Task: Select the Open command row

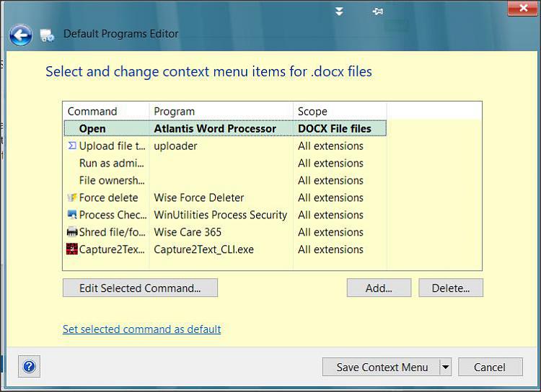Action: (x=225, y=128)
